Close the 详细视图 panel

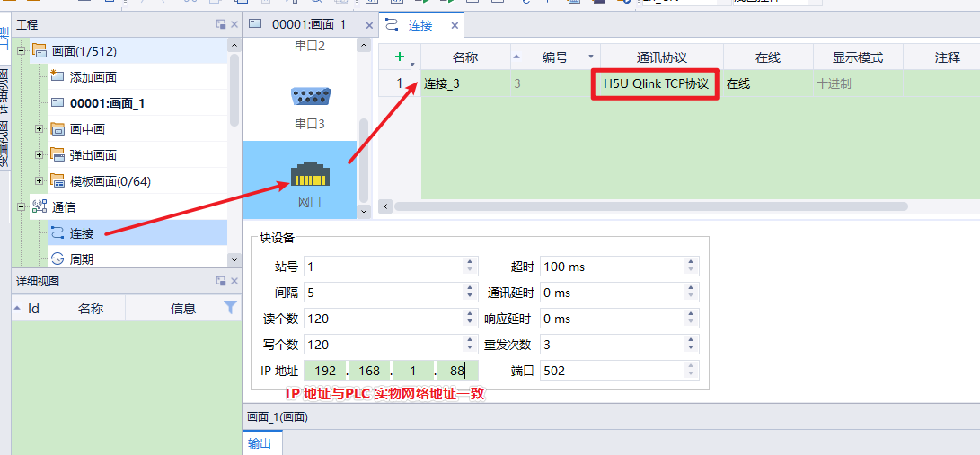(x=234, y=281)
